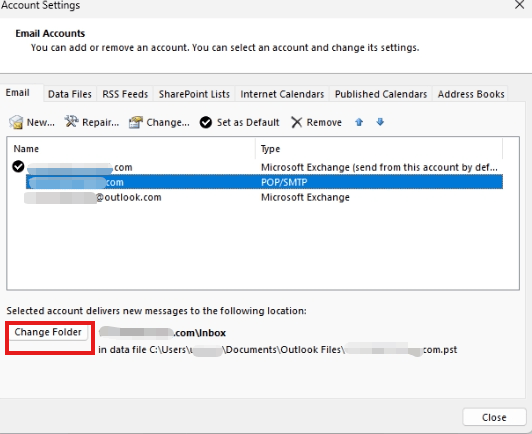The image size is (532, 434).
Task: Click the New account envelope icon
Action: (x=16, y=122)
